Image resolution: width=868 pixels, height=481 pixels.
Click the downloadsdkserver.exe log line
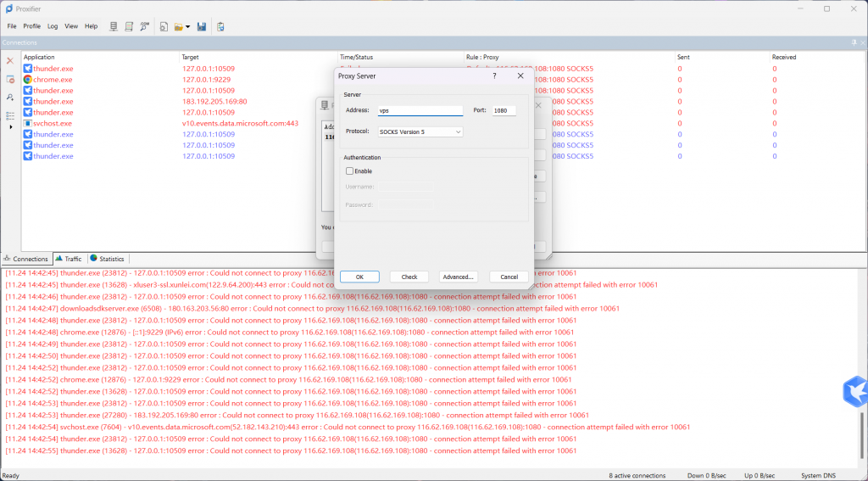tap(312, 308)
